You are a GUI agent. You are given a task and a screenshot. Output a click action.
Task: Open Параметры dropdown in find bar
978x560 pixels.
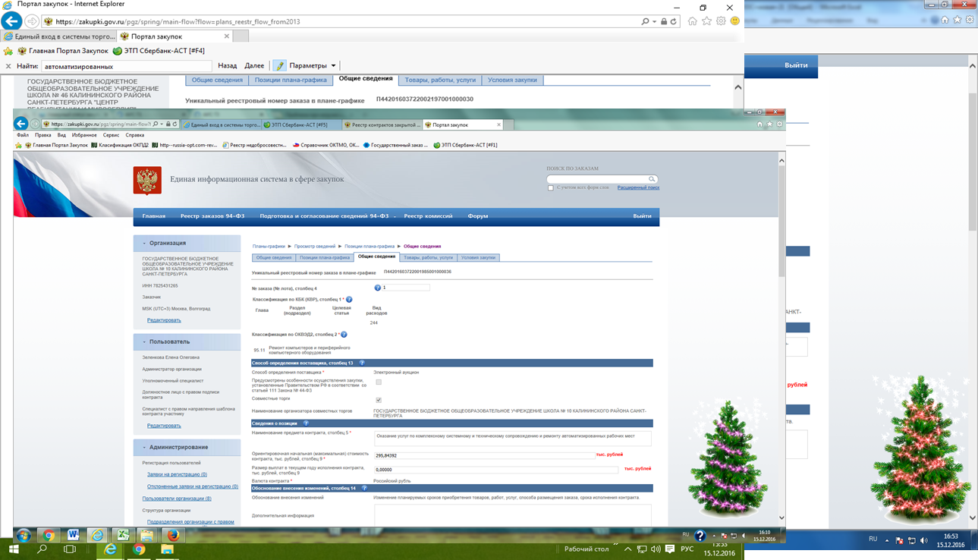[313, 66]
